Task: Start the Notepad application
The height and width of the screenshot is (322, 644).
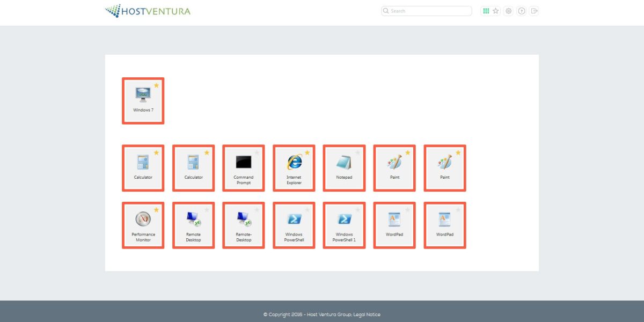Action: coord(344,167)
